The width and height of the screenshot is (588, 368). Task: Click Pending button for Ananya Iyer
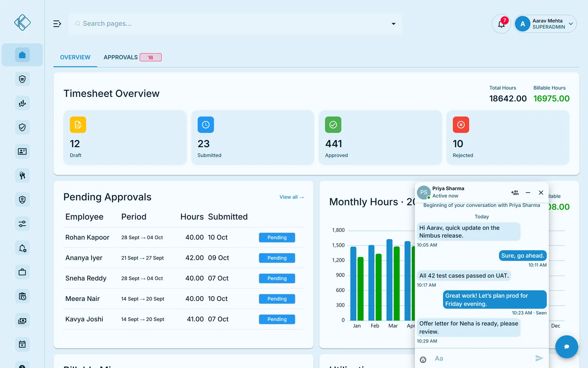coord(277,258)
